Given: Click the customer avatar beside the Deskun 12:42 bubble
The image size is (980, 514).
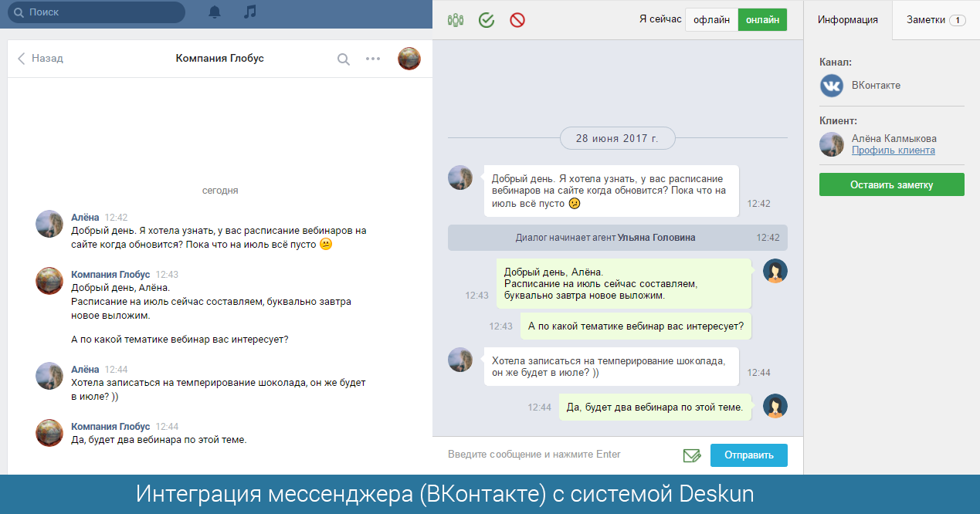Looking at the screenshot, I should (460, 178).
